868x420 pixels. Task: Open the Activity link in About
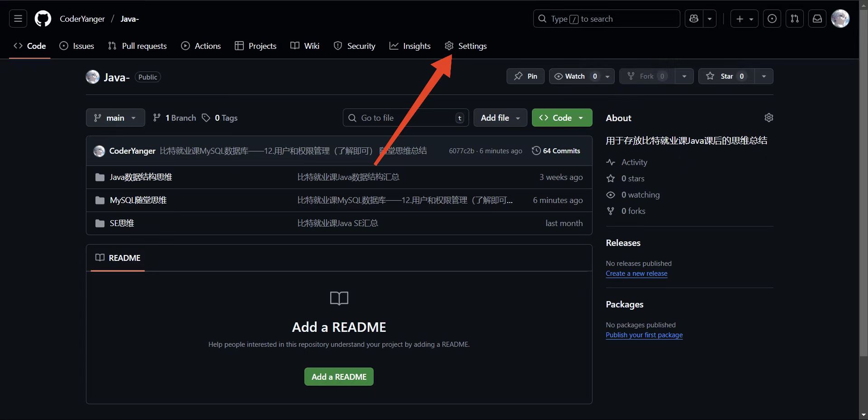coord(627,162)
